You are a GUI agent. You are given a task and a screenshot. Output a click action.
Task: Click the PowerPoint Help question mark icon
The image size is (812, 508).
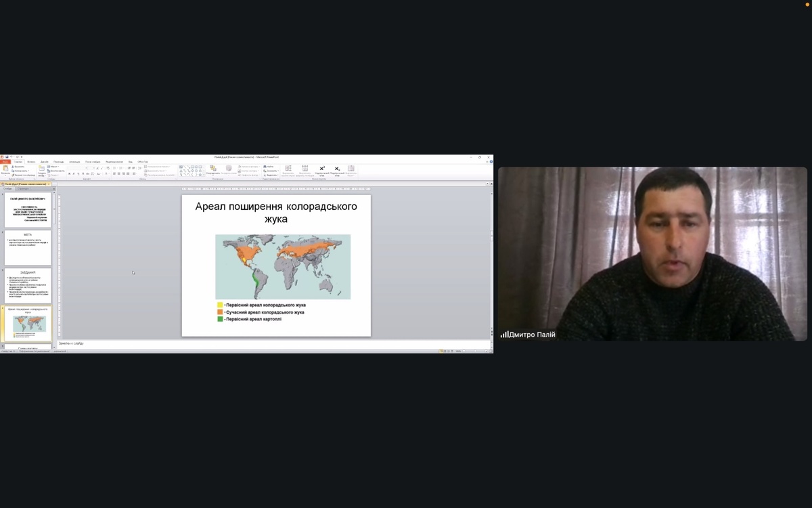tap(490, 162)
